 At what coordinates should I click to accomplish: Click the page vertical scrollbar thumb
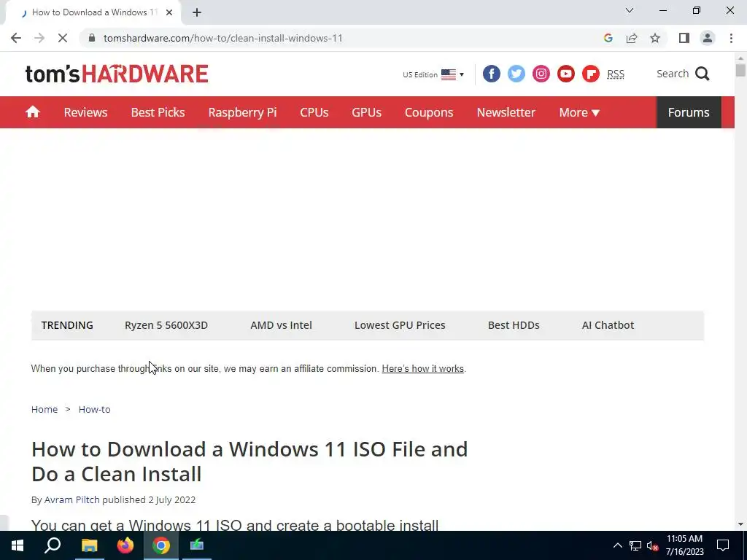pyautogui.click(x=740, y=70)
